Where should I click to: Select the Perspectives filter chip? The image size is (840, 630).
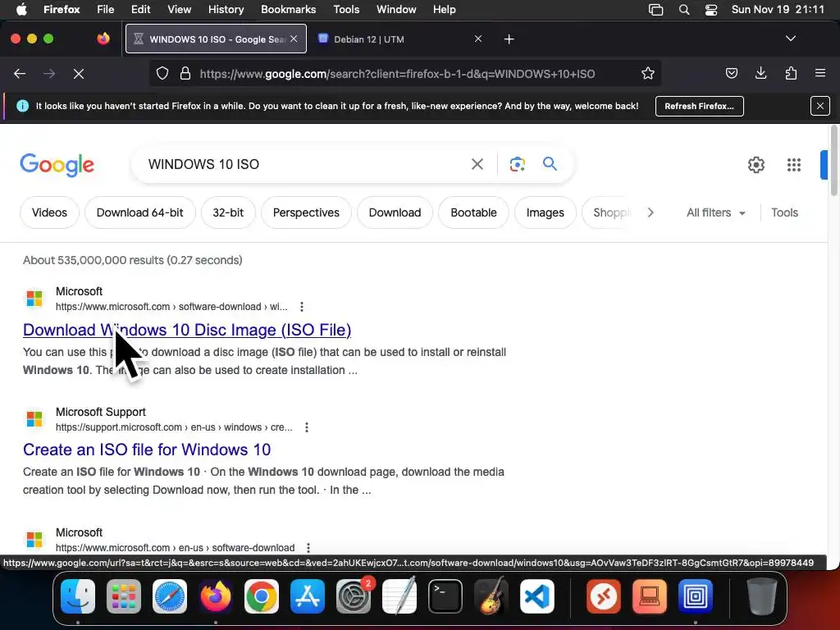click(306, 212)
